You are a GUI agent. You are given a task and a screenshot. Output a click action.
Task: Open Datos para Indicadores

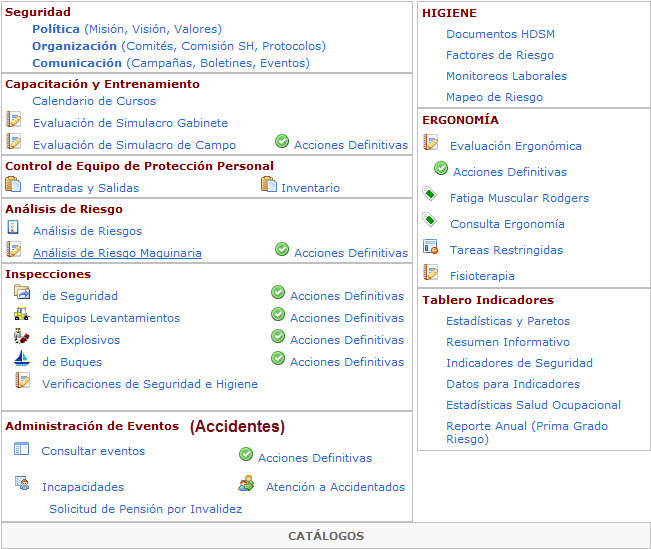pos(513,384)
